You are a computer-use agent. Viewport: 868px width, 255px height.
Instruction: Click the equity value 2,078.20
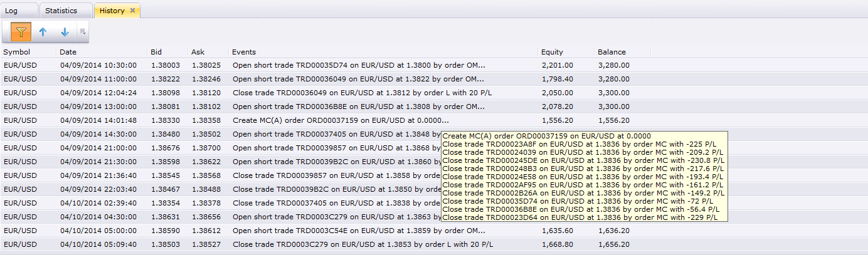pyautogui.click(x=557, y=107)
